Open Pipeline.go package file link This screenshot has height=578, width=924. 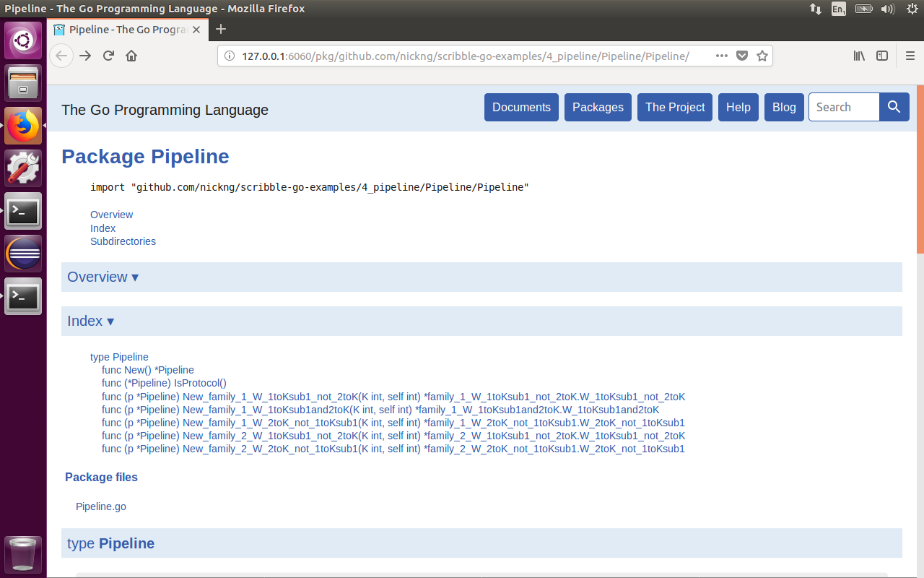pyautogui.click(x=101, y=506)
